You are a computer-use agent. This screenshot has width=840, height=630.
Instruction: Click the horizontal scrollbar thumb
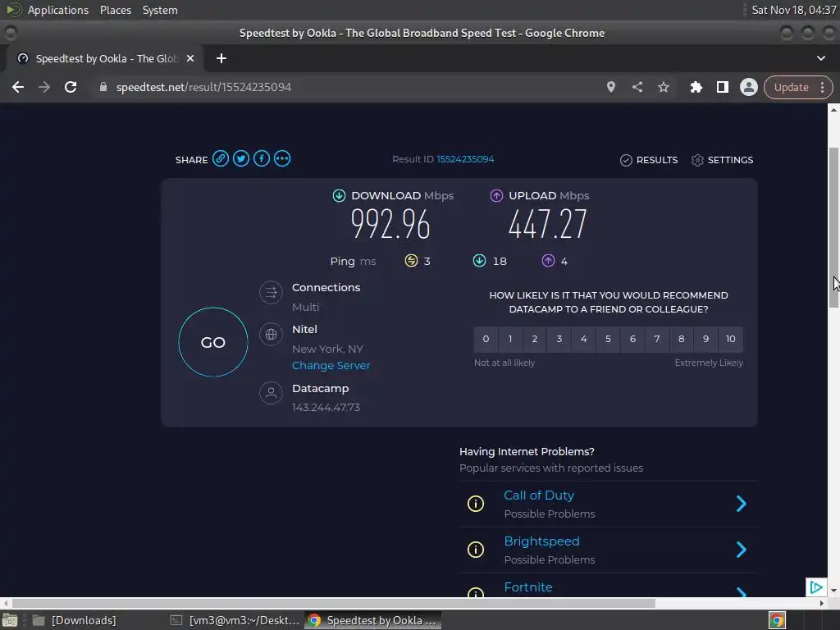pyautogui.click(x=333, y=603)
